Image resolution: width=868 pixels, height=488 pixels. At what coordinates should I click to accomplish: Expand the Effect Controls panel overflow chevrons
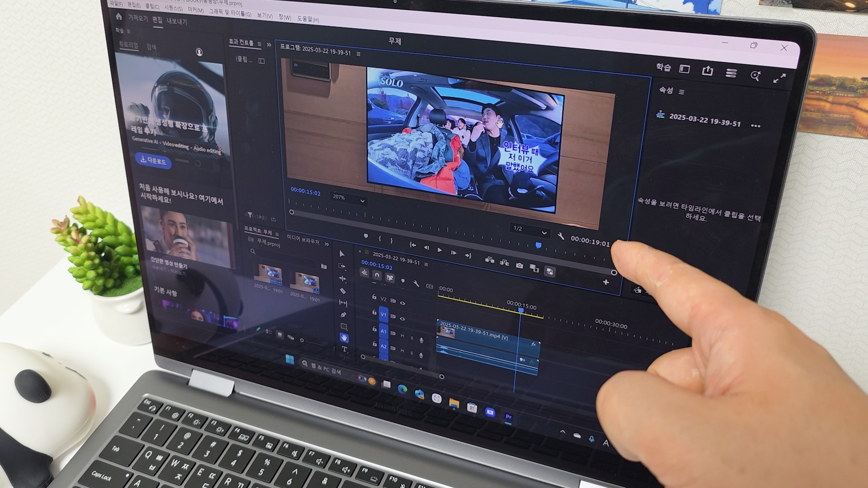269,45
